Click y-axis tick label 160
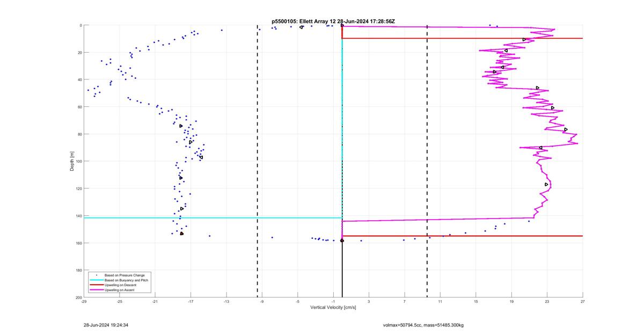644x334 pixels. (78, 243)
